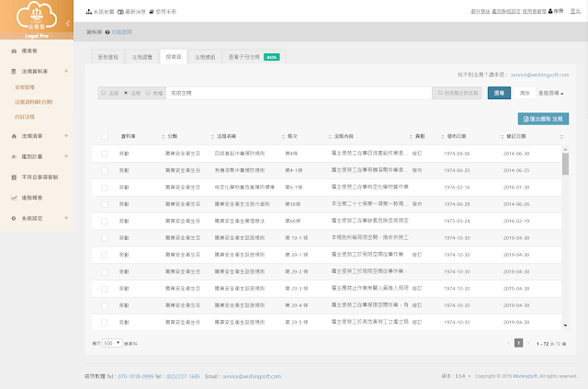
Task: Select the 搜尋器 tab
Action: 174,57
